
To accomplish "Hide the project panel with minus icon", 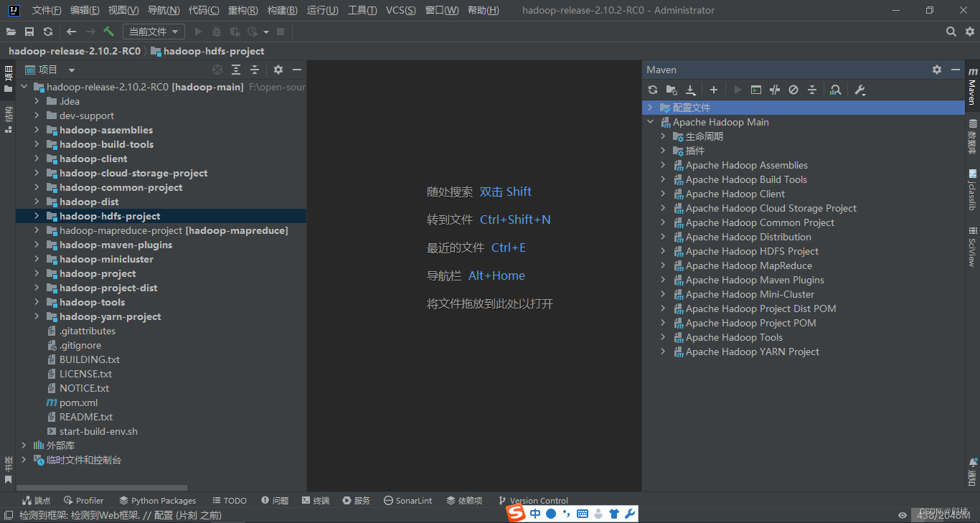I will [x=297, y=70].
